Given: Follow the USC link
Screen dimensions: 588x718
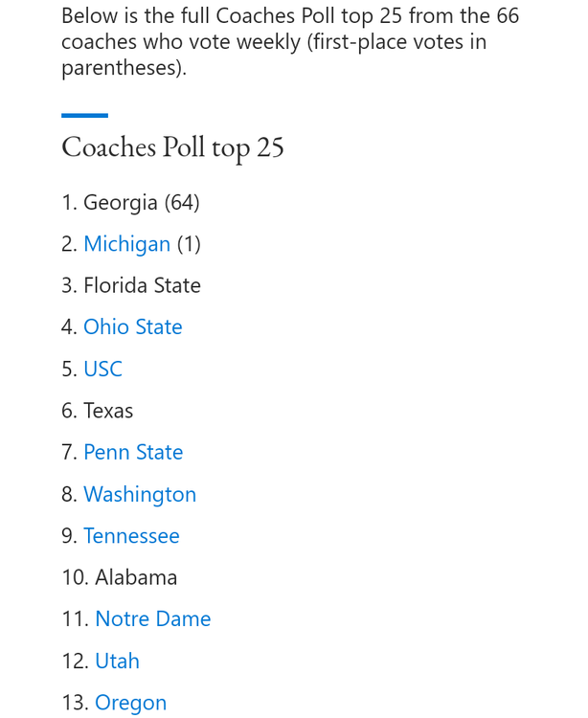Looking at the screenshot, I should coord(102,370).
